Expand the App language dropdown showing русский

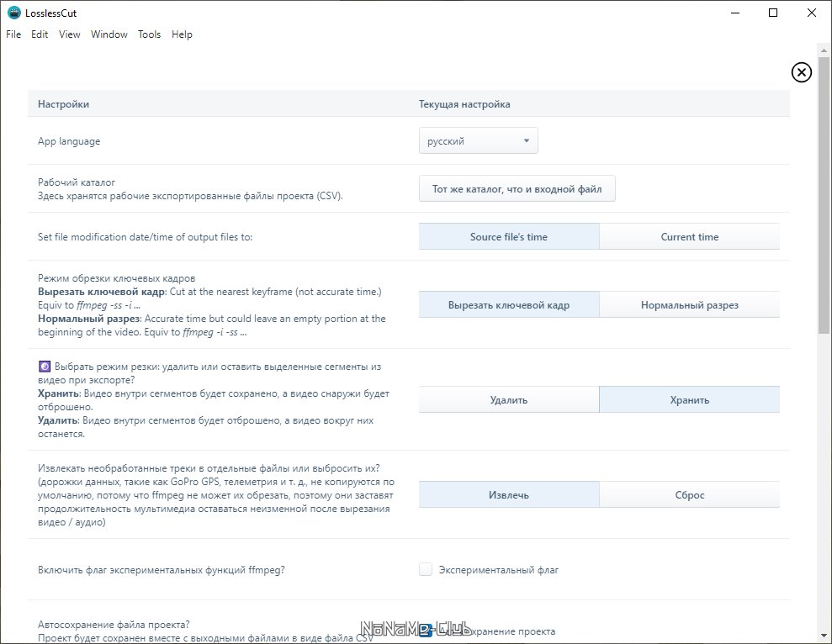(478, 140)
